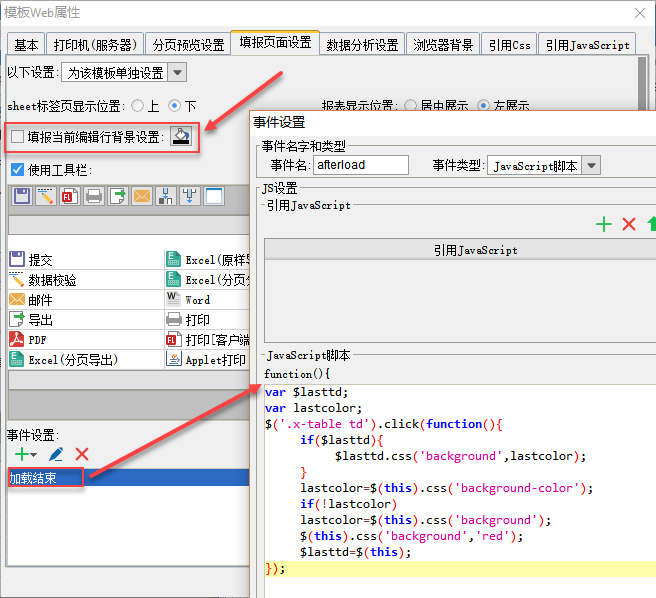This screenshot has height=598, width=656.
Task: Select the 打印 tool icon in list
Action: click(x=174, y=319)
